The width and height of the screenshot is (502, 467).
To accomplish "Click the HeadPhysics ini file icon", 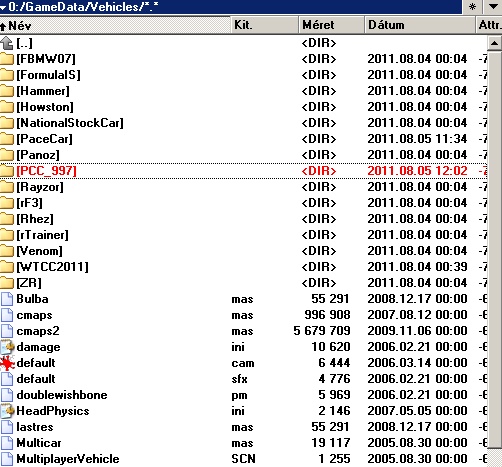I will (x=7, y=411).
